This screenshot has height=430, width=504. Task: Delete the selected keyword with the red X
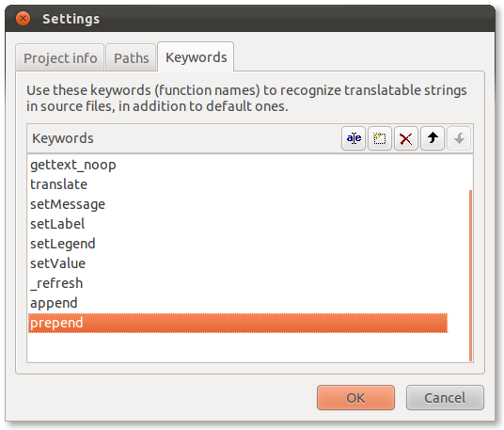tap(406, 138)
